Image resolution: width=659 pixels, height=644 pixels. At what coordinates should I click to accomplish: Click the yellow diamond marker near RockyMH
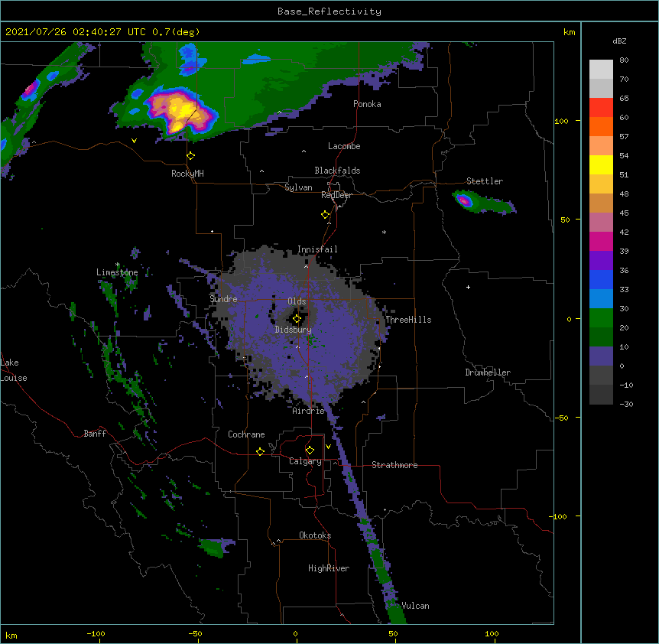[191, 156]
